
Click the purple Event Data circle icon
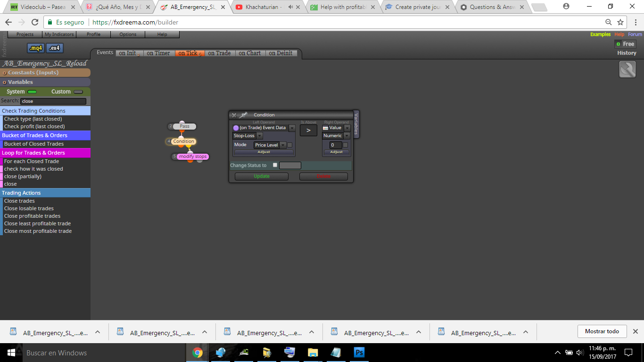pyautogui.click(x=236, y=128)
